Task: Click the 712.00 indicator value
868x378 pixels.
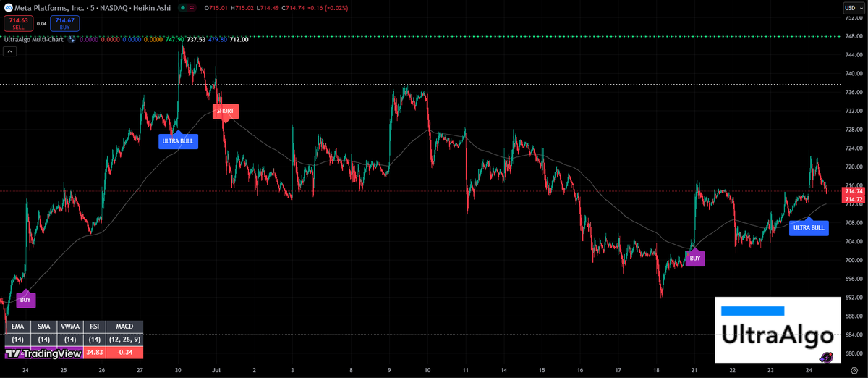Action: (x=239, y=39)
